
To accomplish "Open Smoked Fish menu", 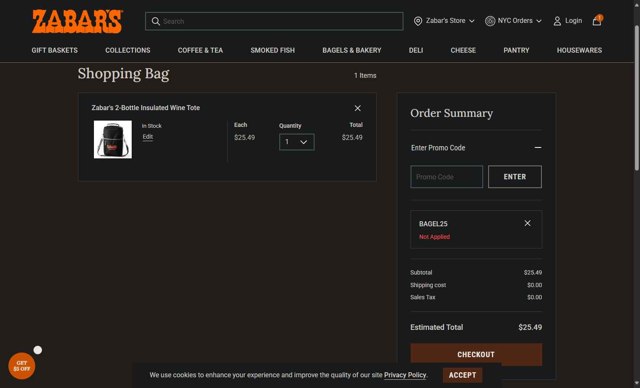I will (x=273, y=50).
